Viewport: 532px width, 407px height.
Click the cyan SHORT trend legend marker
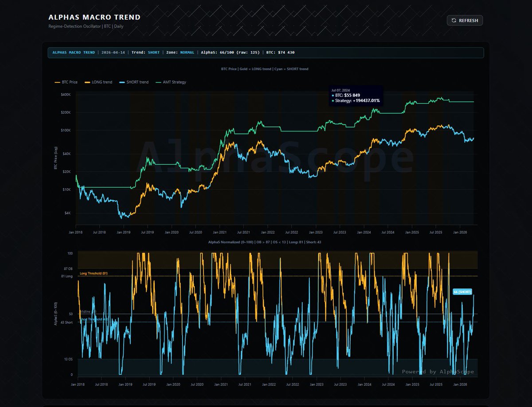(x=123, y=82)
